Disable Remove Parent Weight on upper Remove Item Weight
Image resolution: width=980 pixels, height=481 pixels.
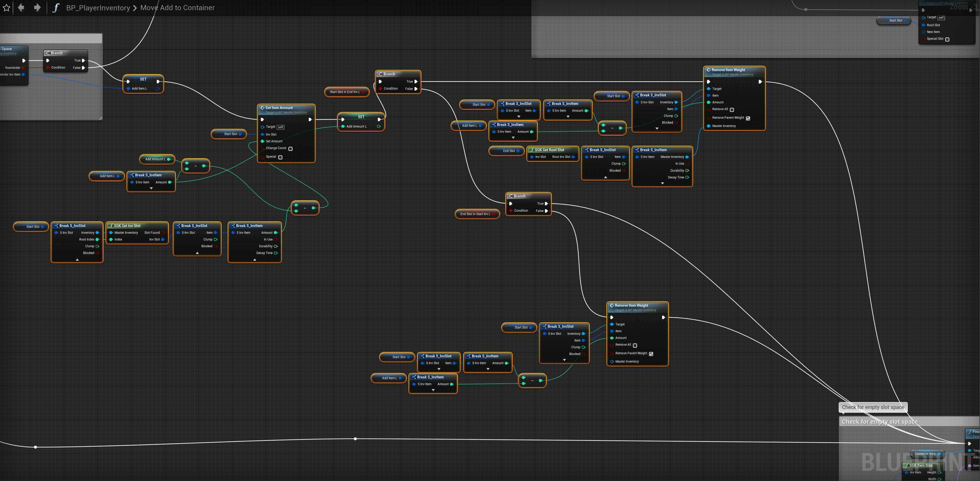point(748,118)
